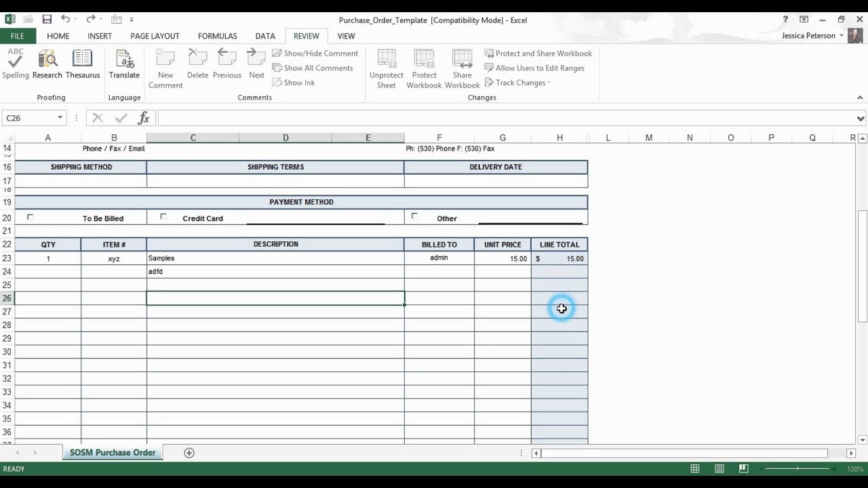
Task: Click Protect and Share Workbook
Action: pyautogui.click(x=538, y=54)
